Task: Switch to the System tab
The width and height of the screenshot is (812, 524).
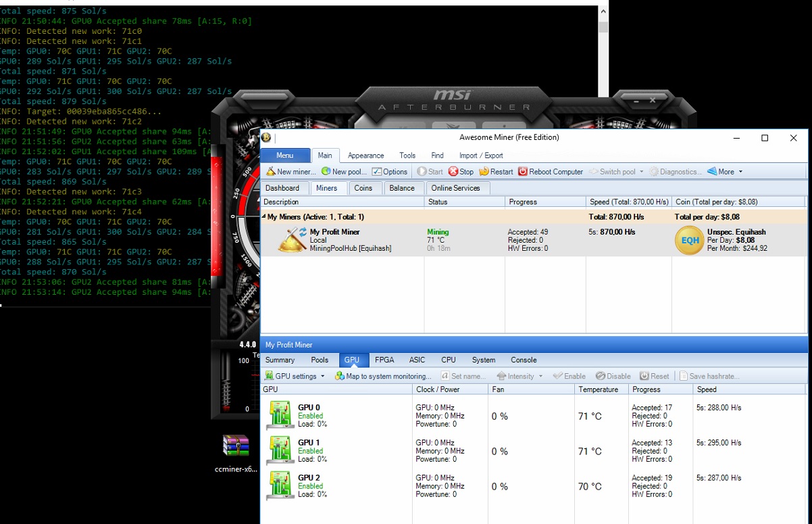Action: (x=484, y=360)
